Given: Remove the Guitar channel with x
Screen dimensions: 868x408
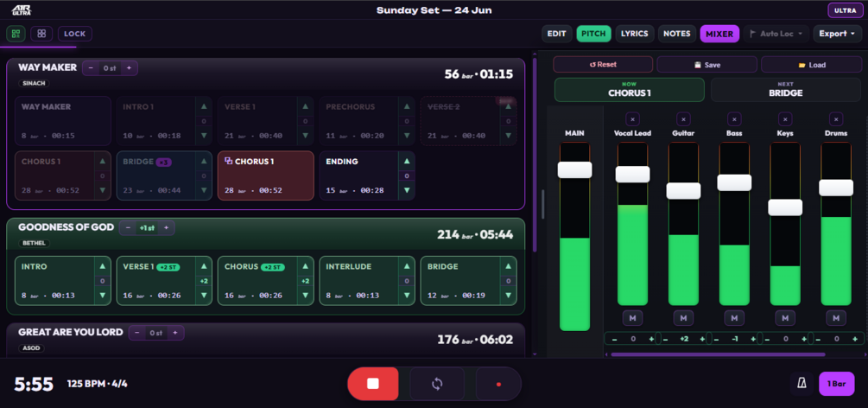Looking at the screenshot, I should coord(684,118).
